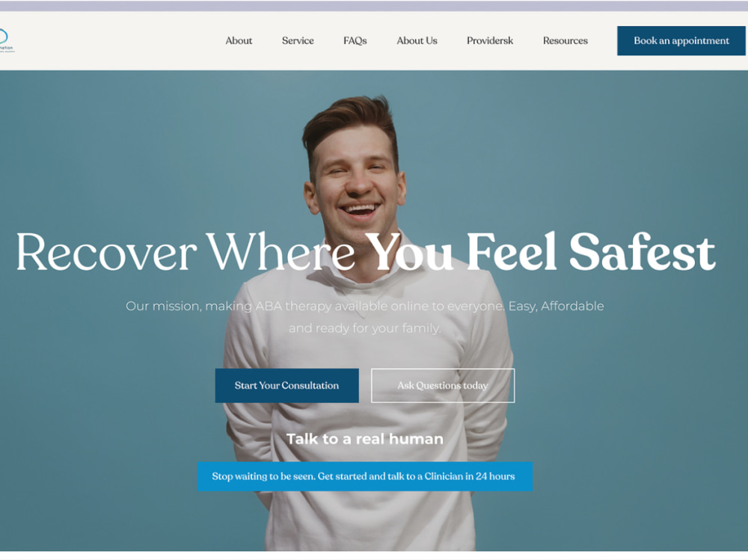Click the bold You Feel Safest headline text
748x560 pixels.
[x=540, y=252]
